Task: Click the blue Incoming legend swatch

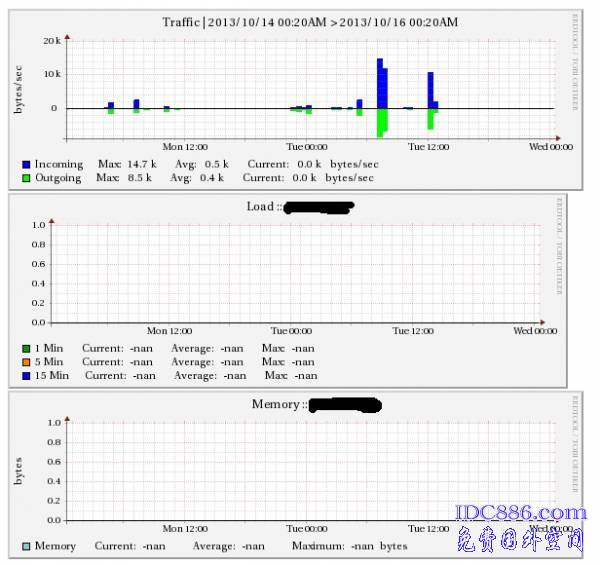Action: [25, 164]
